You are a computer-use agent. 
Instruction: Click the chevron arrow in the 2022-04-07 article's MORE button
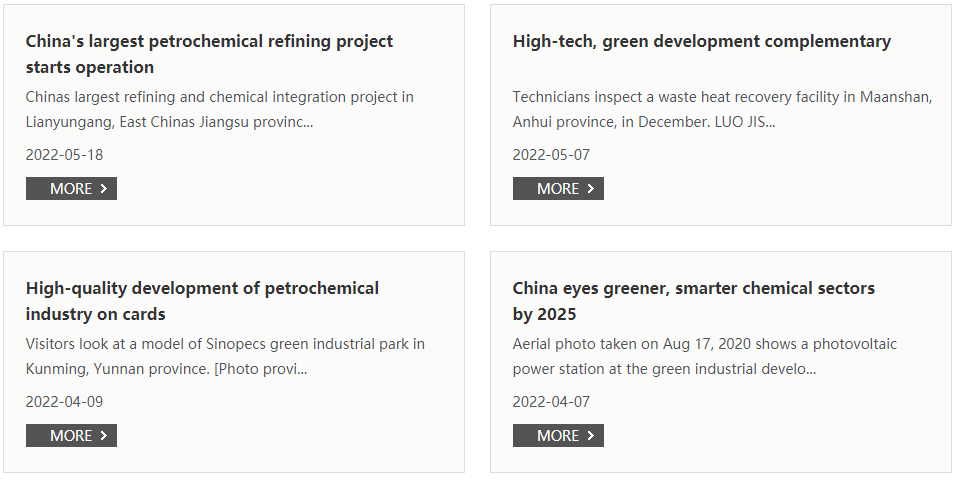(591, 436)
